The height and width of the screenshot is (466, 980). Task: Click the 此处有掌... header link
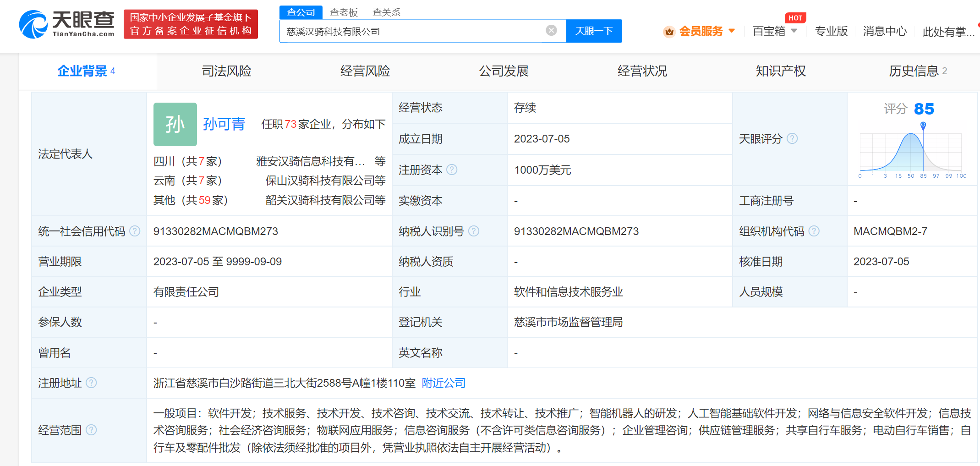[x=948, y=32]
